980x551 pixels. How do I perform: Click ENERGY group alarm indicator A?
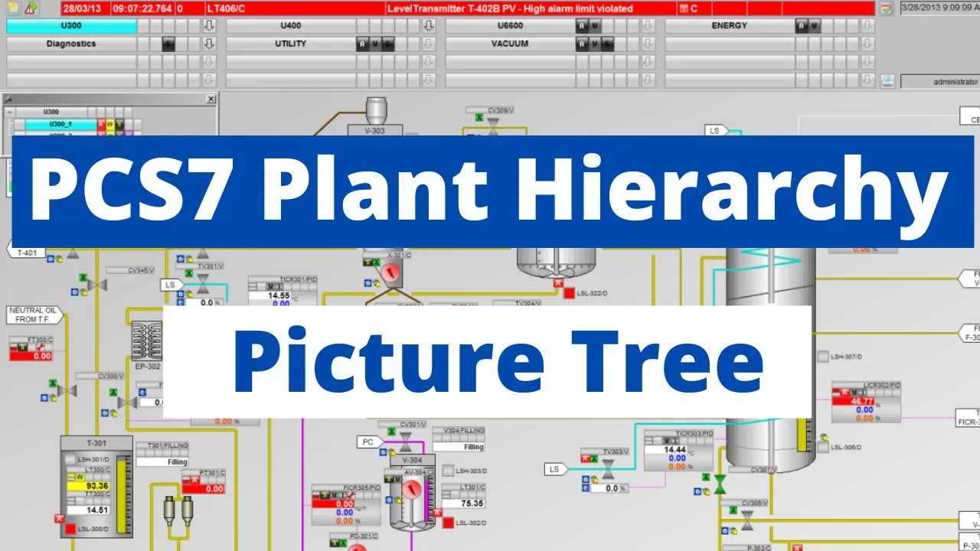coord(802,26)
